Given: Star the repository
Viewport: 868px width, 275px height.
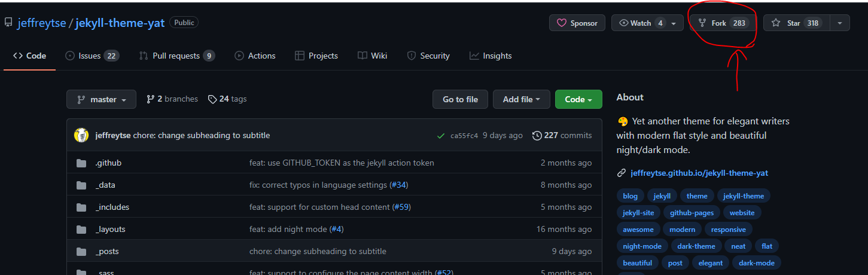Looking at the screenshot, I should point(796,23).
